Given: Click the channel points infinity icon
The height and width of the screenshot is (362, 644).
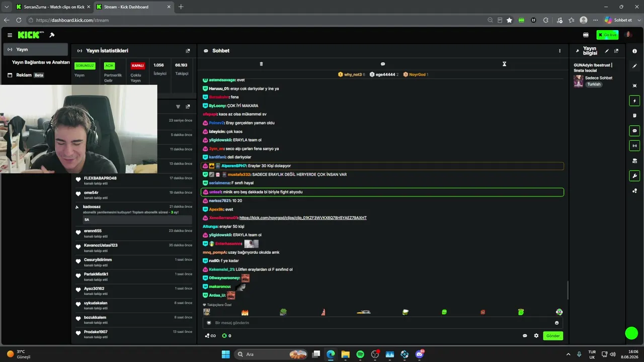Looking at the screenshot, I should [x=210, y=336].
